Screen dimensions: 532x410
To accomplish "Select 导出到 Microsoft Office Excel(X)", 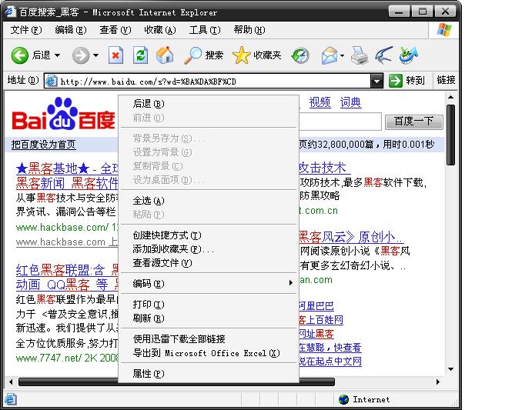I will click(209, 353).
